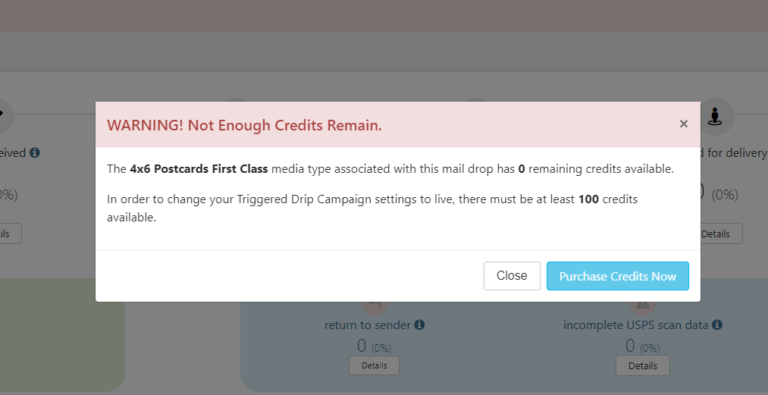Image resolution: width=768 pixels, height=395 pixels.
Task: Click the Close button in the dialog
Action: (x=512, y=276)
